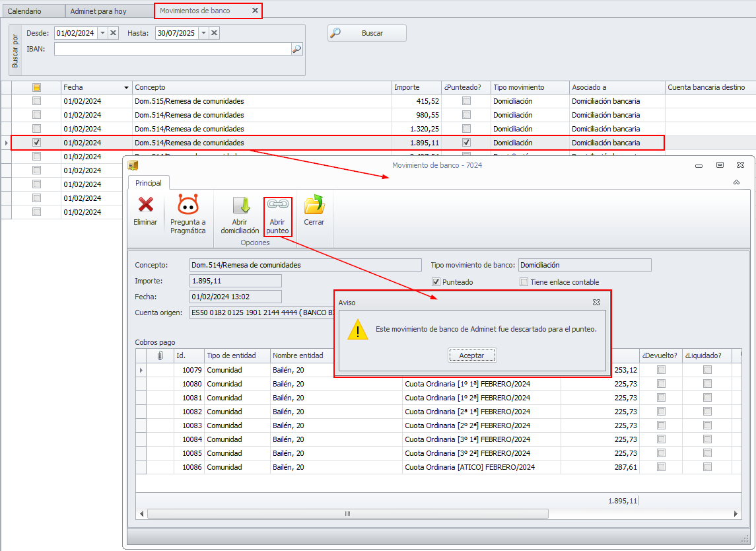Image resolution: width=756 pixels, height=551 pixels.
Task: Click the Buscar magnifier button
Action: click(367, 33)
